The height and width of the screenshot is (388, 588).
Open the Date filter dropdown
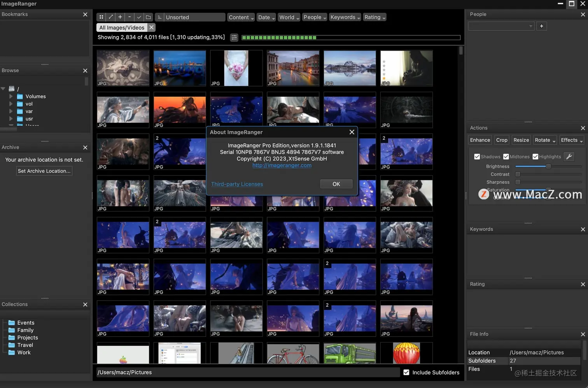[266, 17]
